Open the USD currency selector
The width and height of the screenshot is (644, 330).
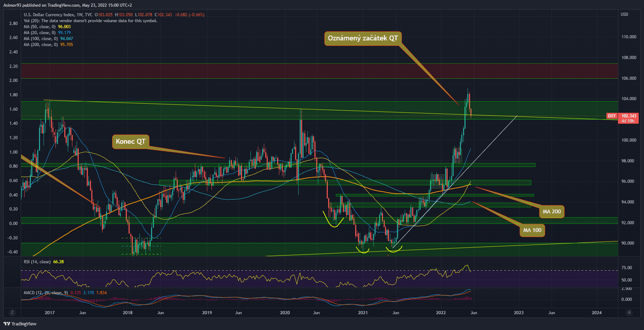click(x=624, y=14)
